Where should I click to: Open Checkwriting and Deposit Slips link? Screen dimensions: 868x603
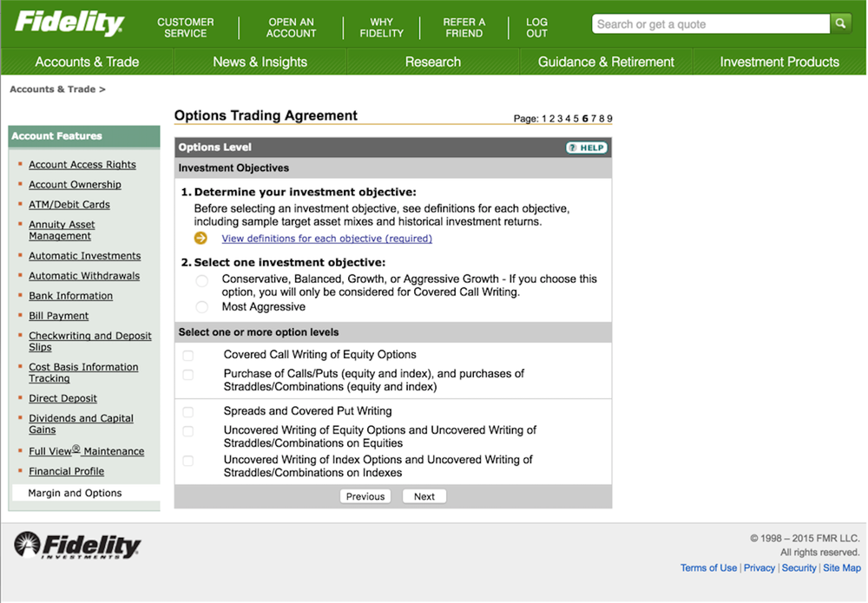89,341
